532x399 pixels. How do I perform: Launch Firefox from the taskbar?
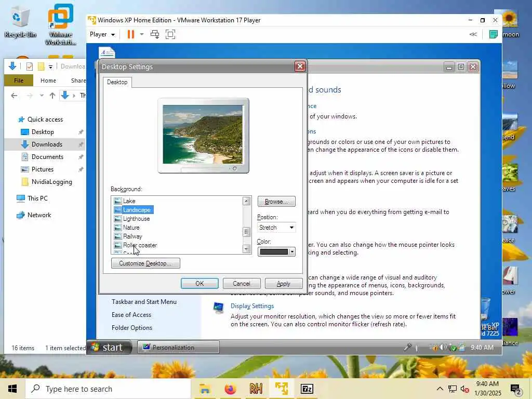tap(230, 389)
